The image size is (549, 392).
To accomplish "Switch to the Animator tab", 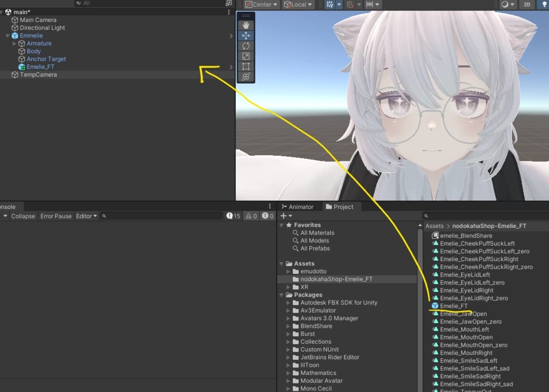I will tap(298, 207).
